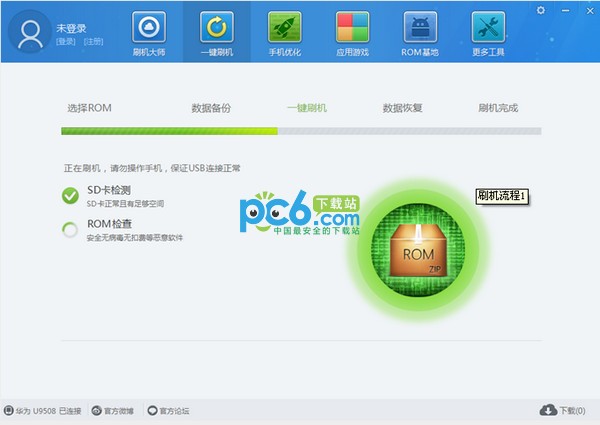The image size is (600, 425).
Task: Click the connected phone device icon
Action: [x=8, y=410]
